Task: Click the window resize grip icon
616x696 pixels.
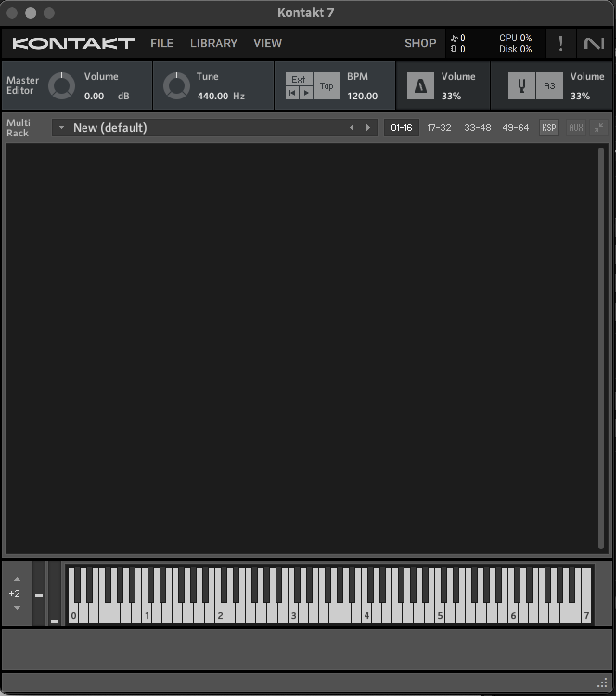Action: pyautogui.click(x=603, y=683)
